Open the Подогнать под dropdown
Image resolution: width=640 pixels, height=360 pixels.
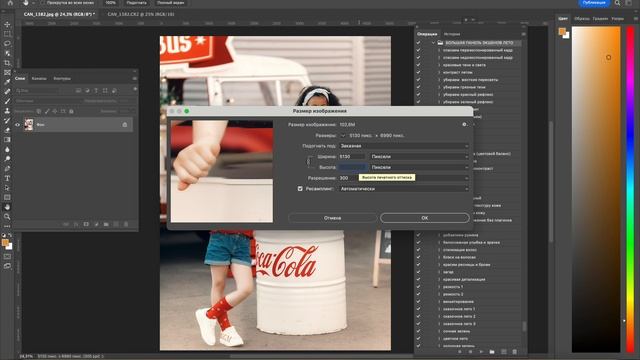tap(404, 146)
